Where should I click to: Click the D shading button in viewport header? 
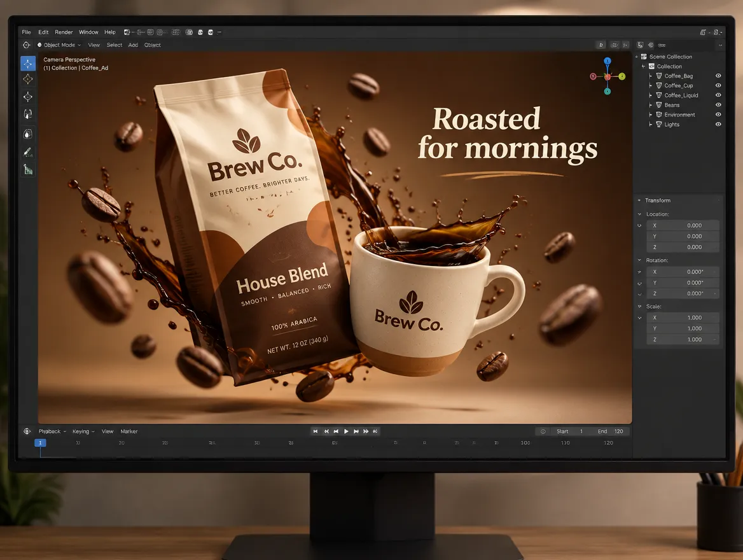click(601, 45)
